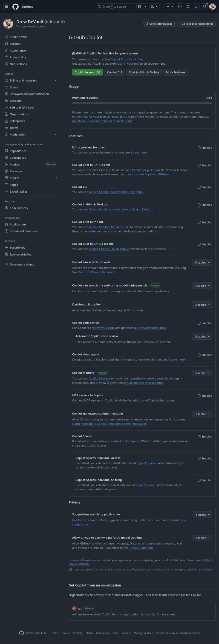
Task: Toggle Copilot can search the web dropdown
Action: 202,262
